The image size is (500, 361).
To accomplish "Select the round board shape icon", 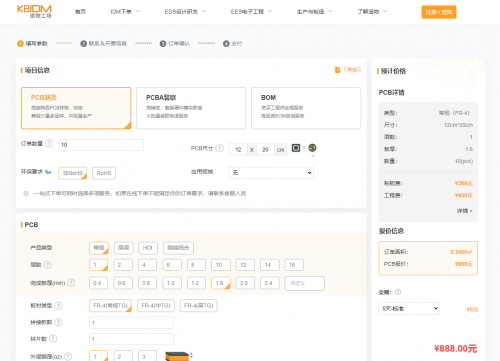I will pos(312,148).
